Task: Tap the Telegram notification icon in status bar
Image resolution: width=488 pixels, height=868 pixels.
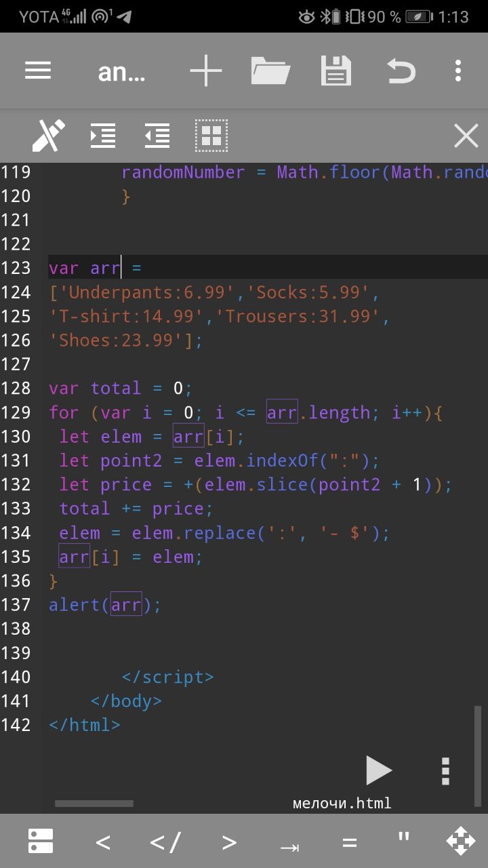Action: pyautogui.click(x=124, y=16)
